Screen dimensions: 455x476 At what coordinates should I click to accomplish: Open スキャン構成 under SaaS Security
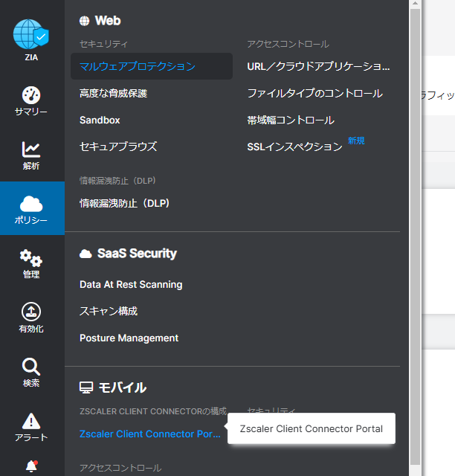coord(109,311)
